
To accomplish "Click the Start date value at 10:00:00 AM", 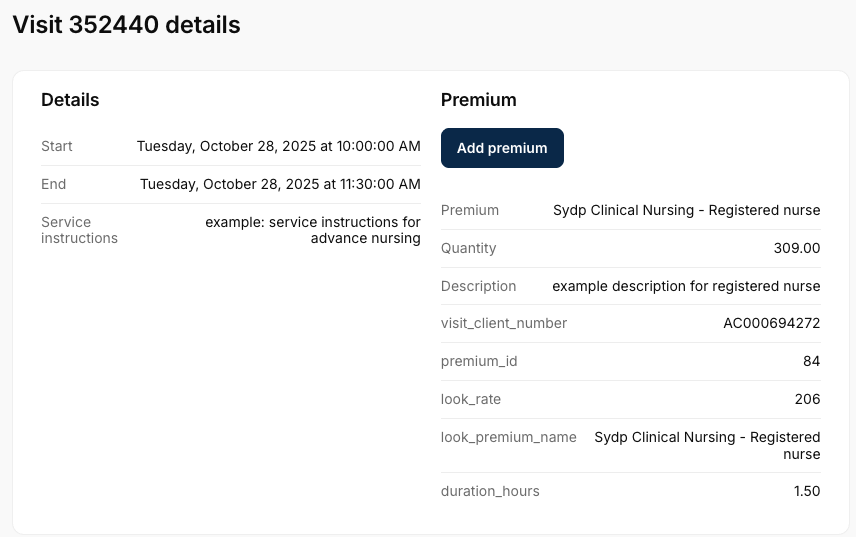I will coord(278,146).
